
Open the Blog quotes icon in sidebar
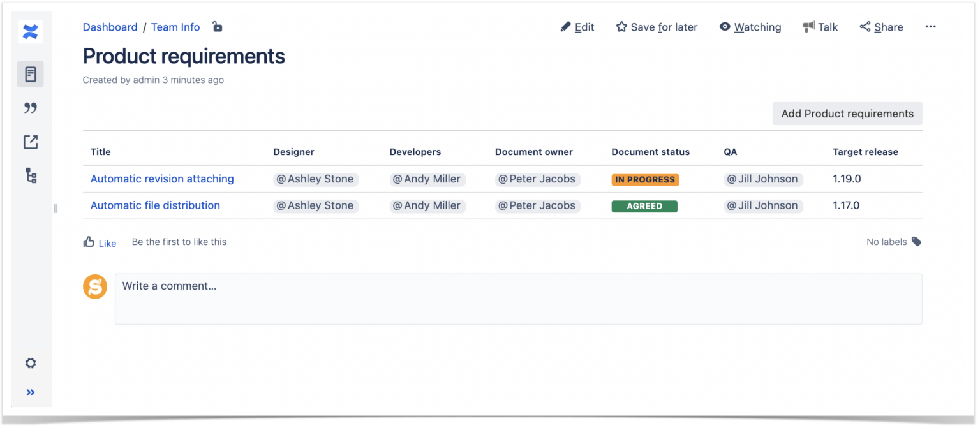point(31,108)
